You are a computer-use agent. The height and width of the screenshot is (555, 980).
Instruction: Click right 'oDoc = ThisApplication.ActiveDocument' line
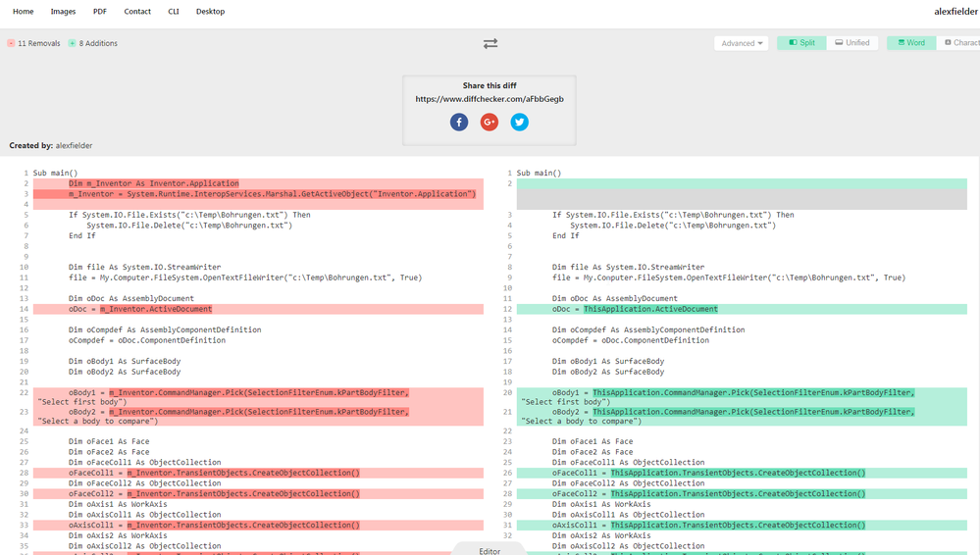click(635, 310)
